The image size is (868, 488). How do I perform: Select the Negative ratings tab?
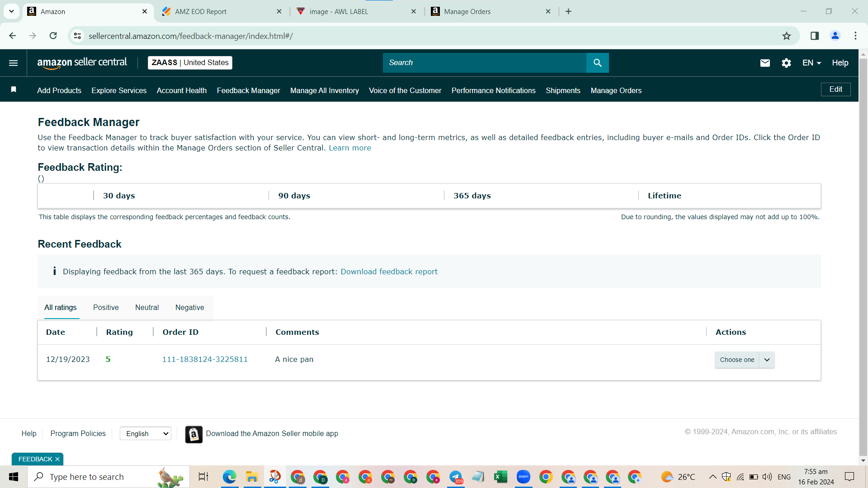[190, 307]
